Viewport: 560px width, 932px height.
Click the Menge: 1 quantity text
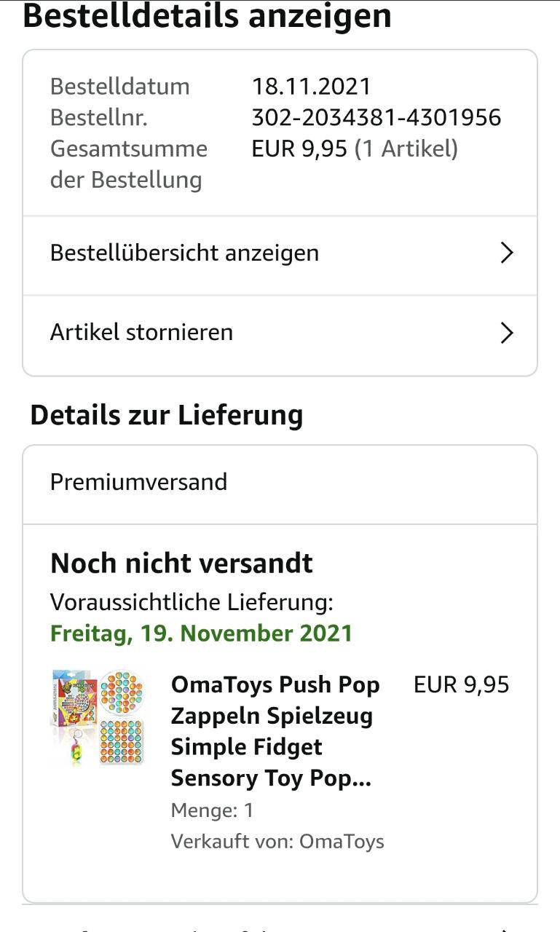point(212,810)
